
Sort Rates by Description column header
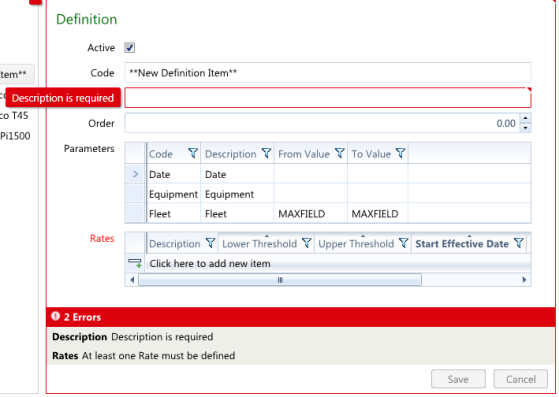(x=175, y=244)
